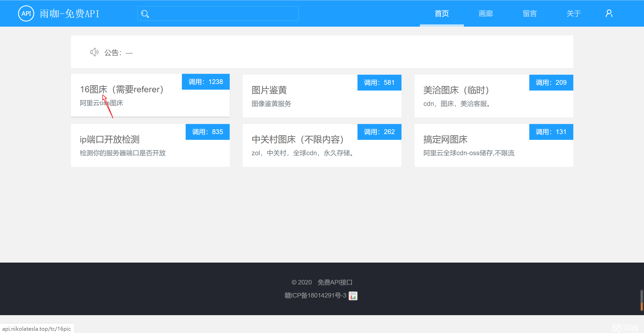Screen dimensions: 644x333
Task: Open the user account icon
Action: pos(609,14)
